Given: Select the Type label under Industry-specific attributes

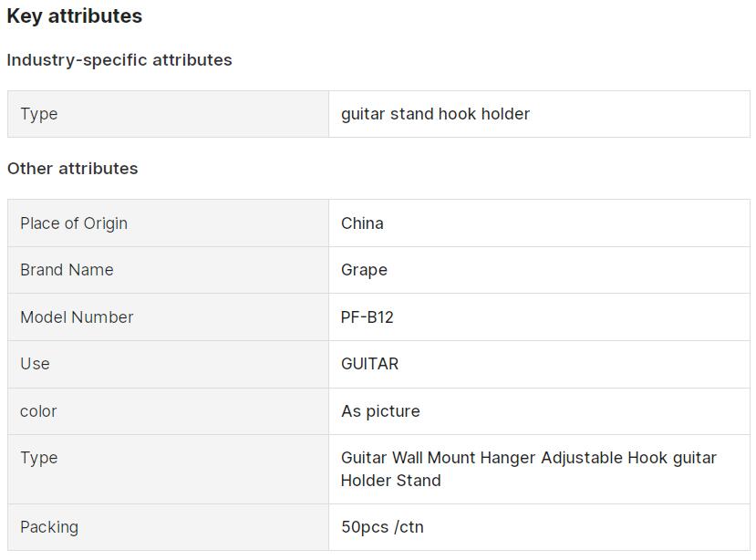Looking at the screenshot, I should (39, 114).
